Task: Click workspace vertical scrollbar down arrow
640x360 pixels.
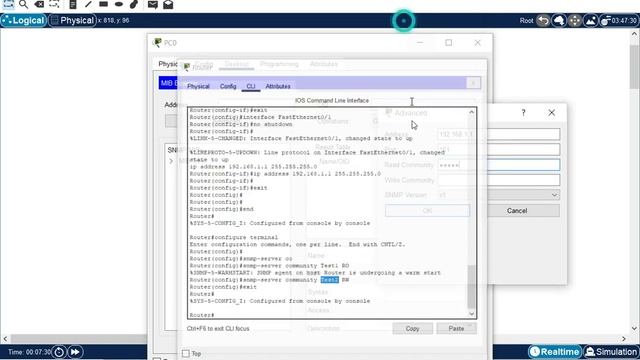Action: pos(634,328)
